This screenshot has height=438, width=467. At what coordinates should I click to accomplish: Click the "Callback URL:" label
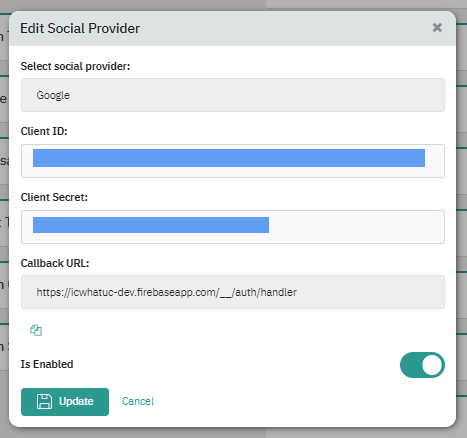click(x=55, y=263)
